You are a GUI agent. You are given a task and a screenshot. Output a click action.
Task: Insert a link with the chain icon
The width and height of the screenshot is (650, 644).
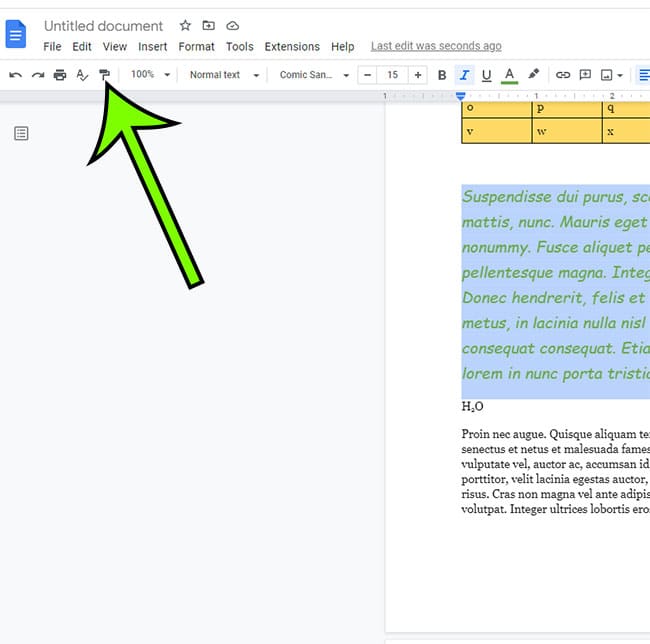563,75
